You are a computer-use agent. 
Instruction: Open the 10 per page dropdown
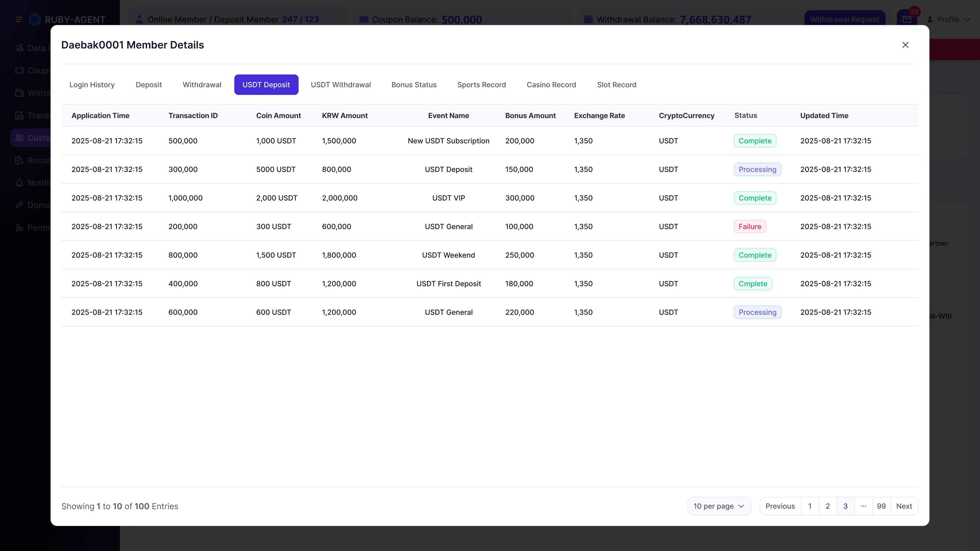pos(719,506)
